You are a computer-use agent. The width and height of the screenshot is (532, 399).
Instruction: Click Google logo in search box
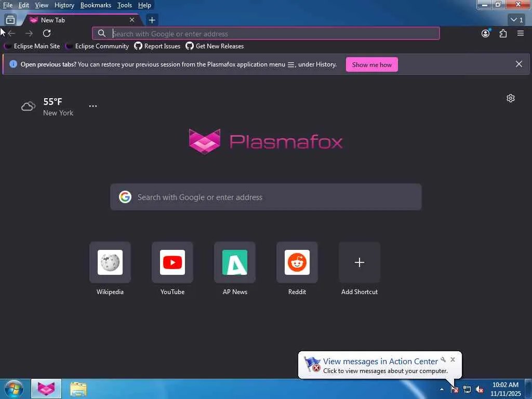[125, 197]
